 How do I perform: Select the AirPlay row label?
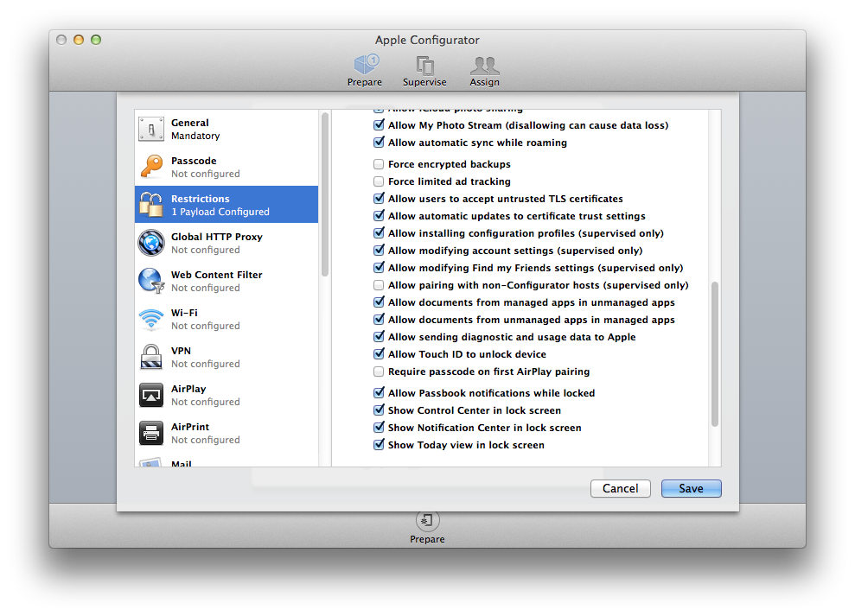(188, 389)
